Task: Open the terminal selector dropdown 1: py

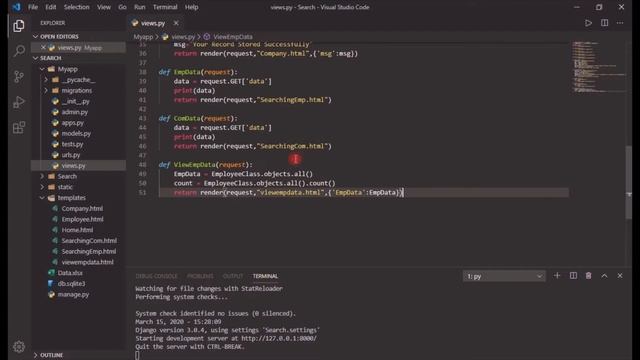Action: pos(504,276)
